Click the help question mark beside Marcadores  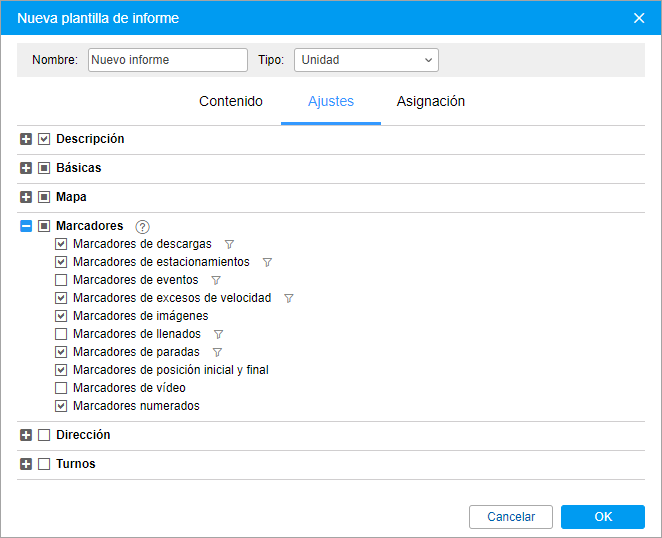142,227
